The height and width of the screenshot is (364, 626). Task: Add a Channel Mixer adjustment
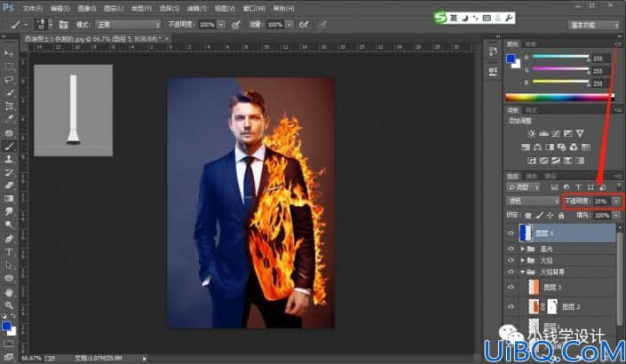point(574,147)
